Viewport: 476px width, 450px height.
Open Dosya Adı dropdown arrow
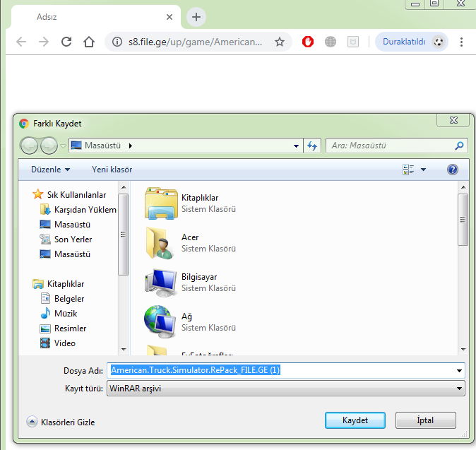[x=459, y=371]
